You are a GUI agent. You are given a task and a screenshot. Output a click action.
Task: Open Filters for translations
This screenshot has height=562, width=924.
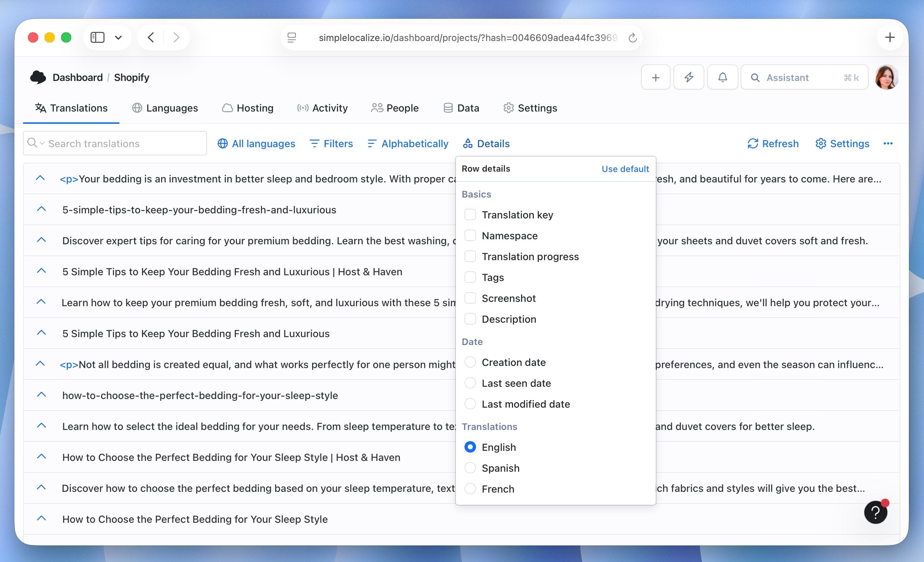[x=331, y=143]
